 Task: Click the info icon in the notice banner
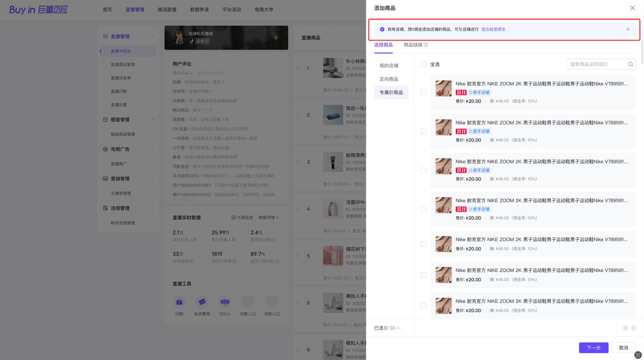[x=382, y=29]
